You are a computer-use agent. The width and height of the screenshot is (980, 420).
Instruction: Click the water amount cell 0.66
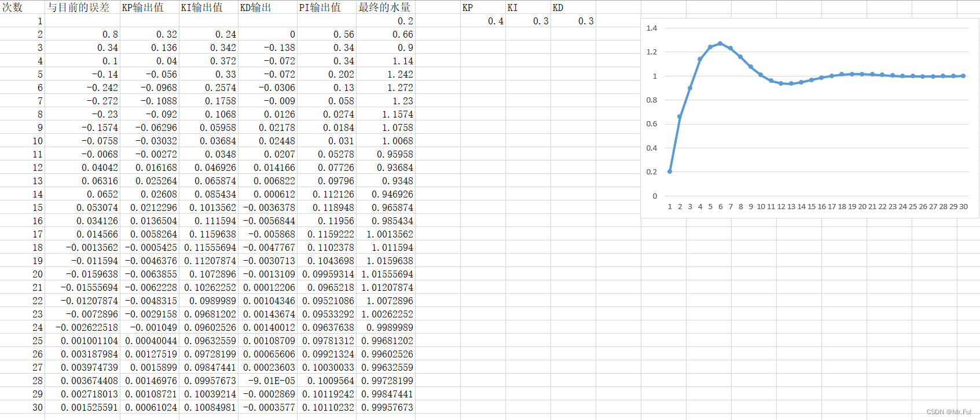pyautogui.click(x=386, y=34)
